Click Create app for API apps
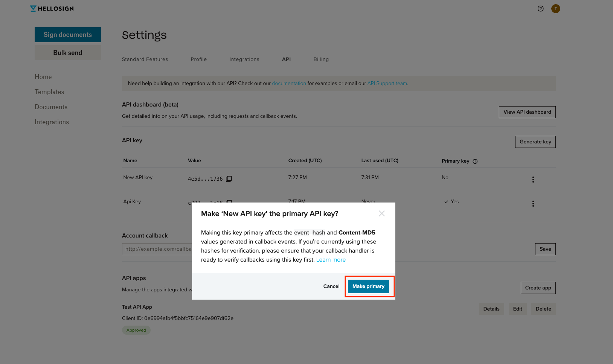The image size is (613, 364). [x=538, y=288]
